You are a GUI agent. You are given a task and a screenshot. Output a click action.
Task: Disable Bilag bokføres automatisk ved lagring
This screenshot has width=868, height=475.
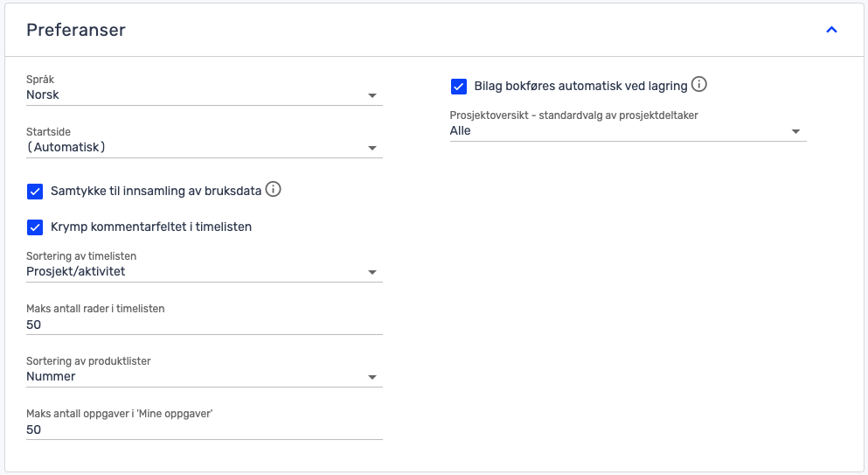coord(458,87)
